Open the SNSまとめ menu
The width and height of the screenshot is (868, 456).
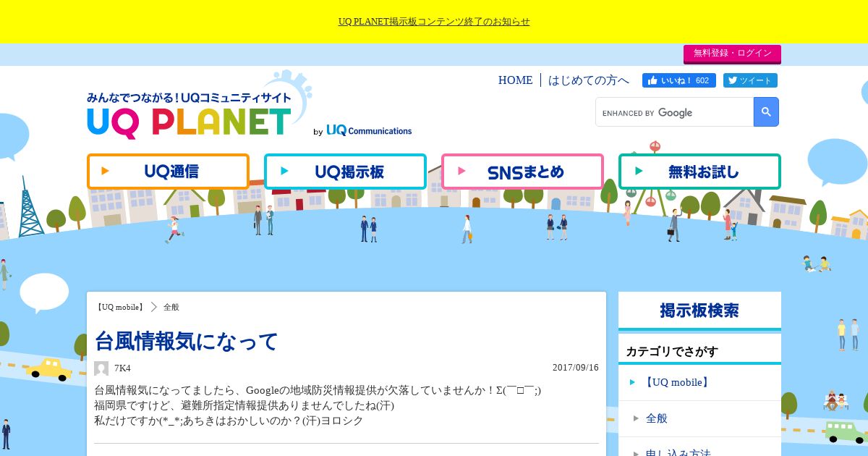[x=522, y=172]
